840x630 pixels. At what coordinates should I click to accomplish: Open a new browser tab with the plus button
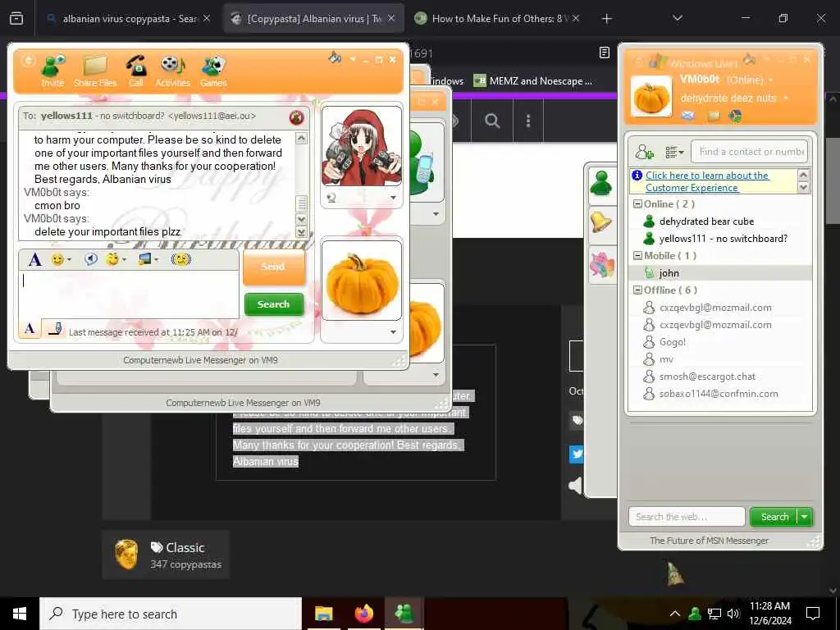[x=606, y=19]
